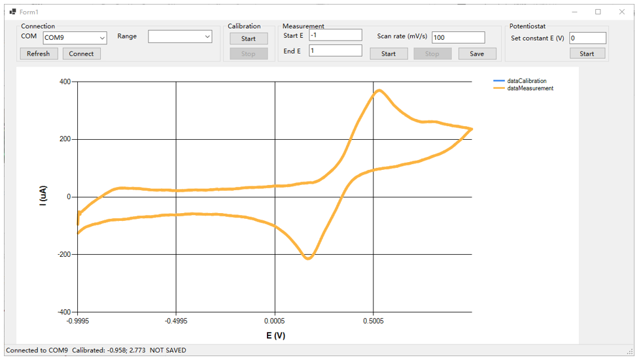Click the cathodic minimum of the curve
Screen dimensions: 643x364
point(307,258)
